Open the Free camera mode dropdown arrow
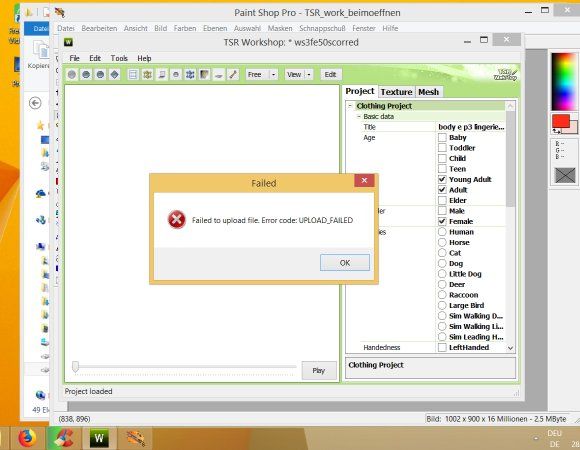 (273, 75)
